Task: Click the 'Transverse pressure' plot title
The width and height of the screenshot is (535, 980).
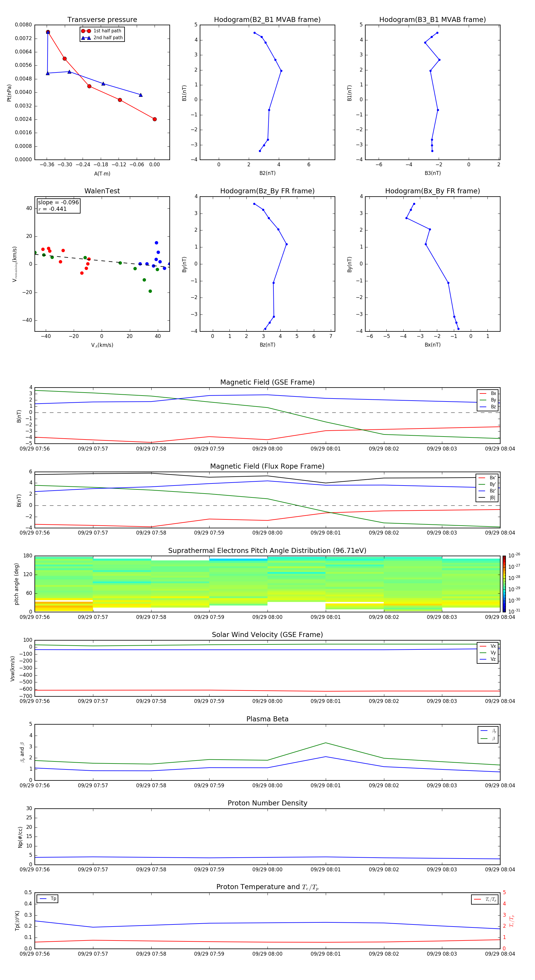Action: tap(102, 20)
